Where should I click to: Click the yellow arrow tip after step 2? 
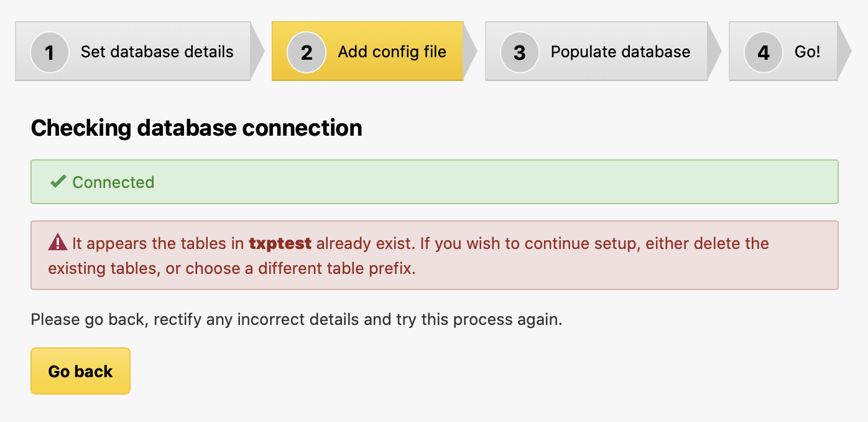[470, 52]
